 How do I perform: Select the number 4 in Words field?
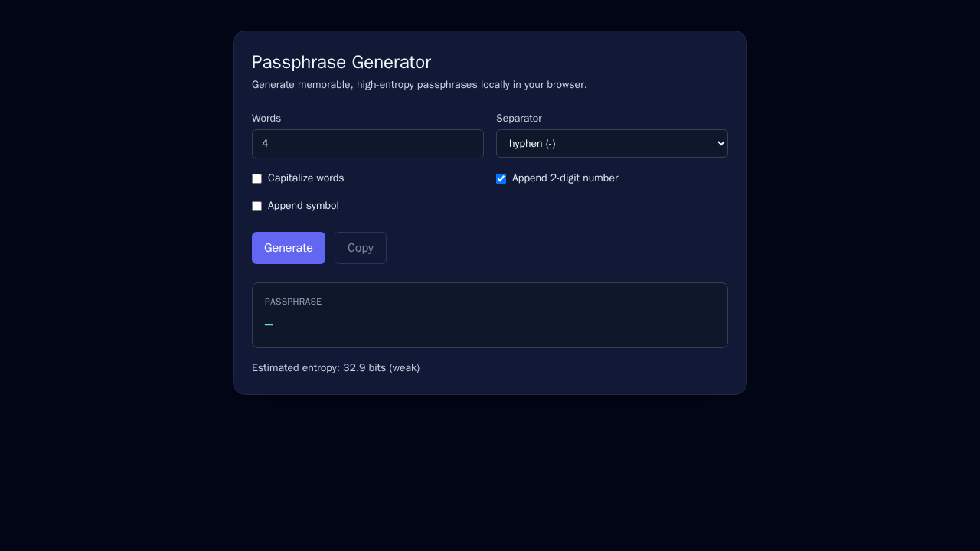pyautogui.click(x=266, y=143)
